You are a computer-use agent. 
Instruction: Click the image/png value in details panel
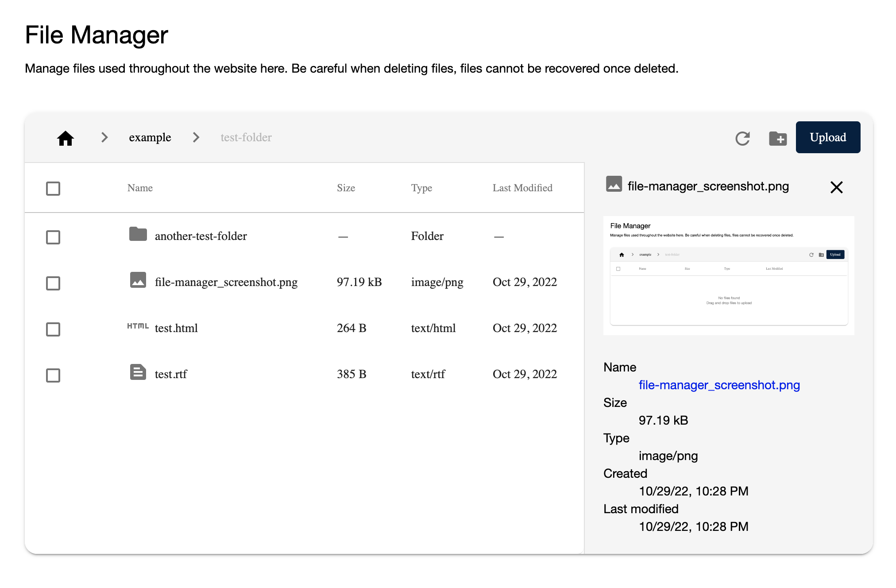coord(668,456)
